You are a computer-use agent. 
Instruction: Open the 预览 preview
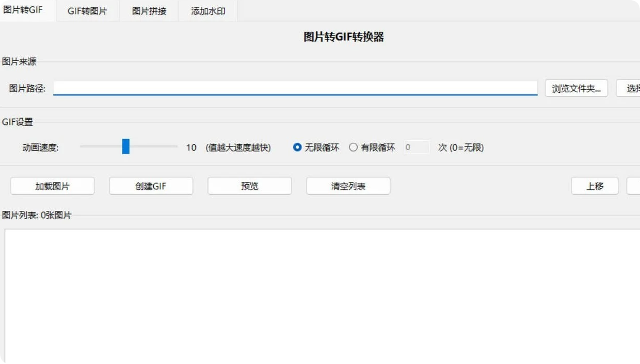click(249, 186)
